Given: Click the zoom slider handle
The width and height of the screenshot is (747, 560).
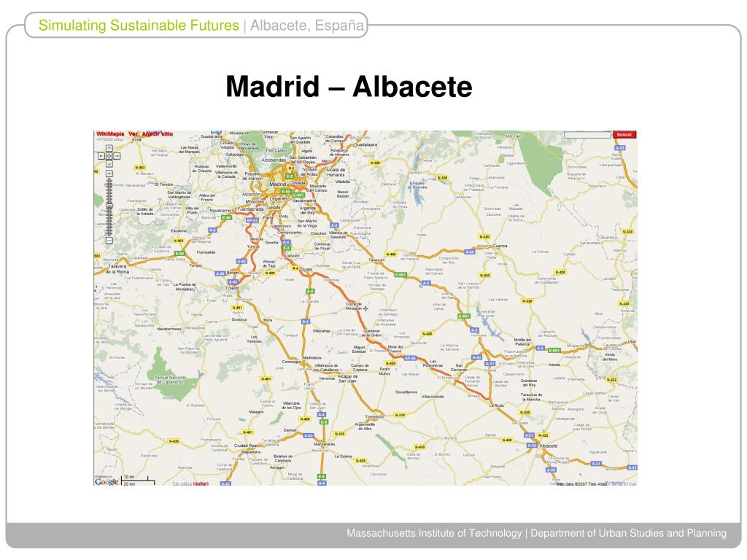Looking at the screenshot, I should point(109,205).
